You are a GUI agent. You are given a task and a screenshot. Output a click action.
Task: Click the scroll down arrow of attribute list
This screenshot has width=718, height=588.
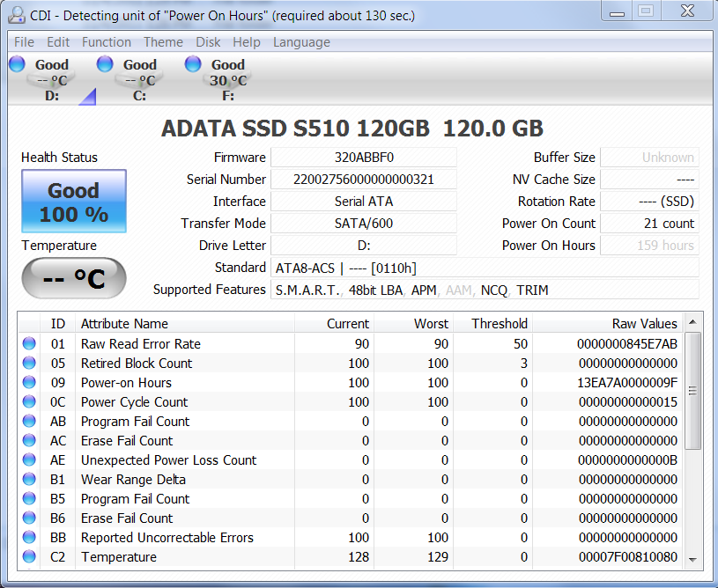pyautogui.click(x=693, y=558)
